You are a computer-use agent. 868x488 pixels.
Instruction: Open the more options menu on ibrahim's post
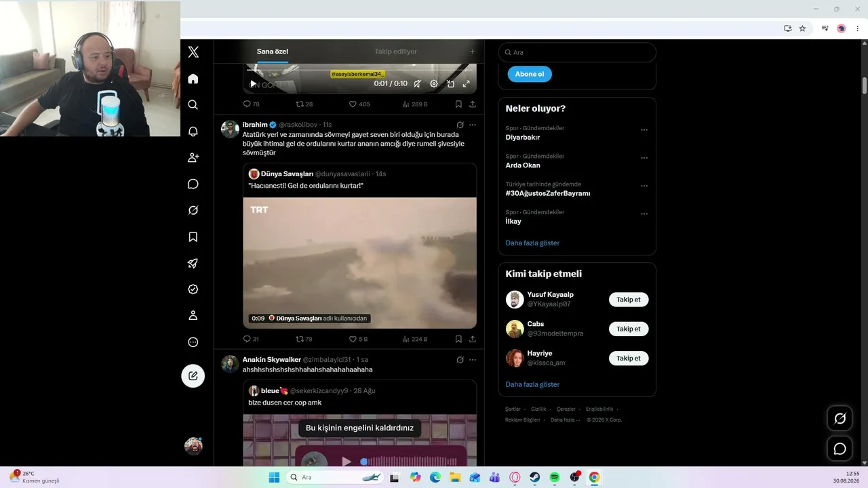(473, 125)
